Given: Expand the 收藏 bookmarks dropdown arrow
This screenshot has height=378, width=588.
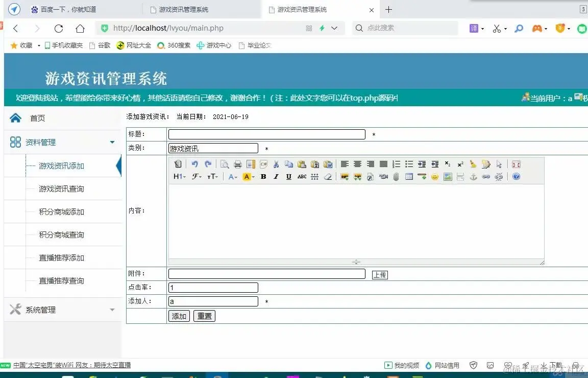Looking at the screenshot, I should (x=39, y=45).
